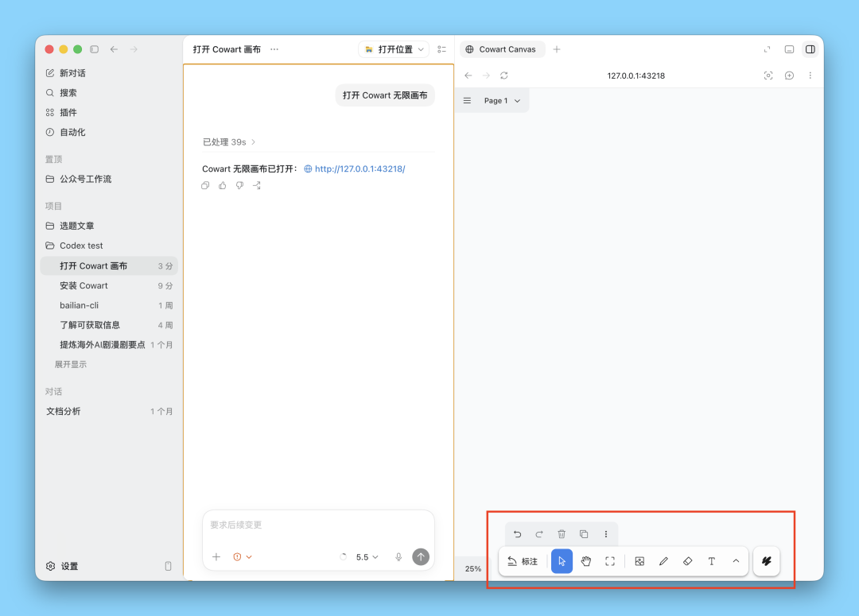Select the 了解可获取信息 conversation
Viewport: 859px width, 616px height.
point(109,325)
